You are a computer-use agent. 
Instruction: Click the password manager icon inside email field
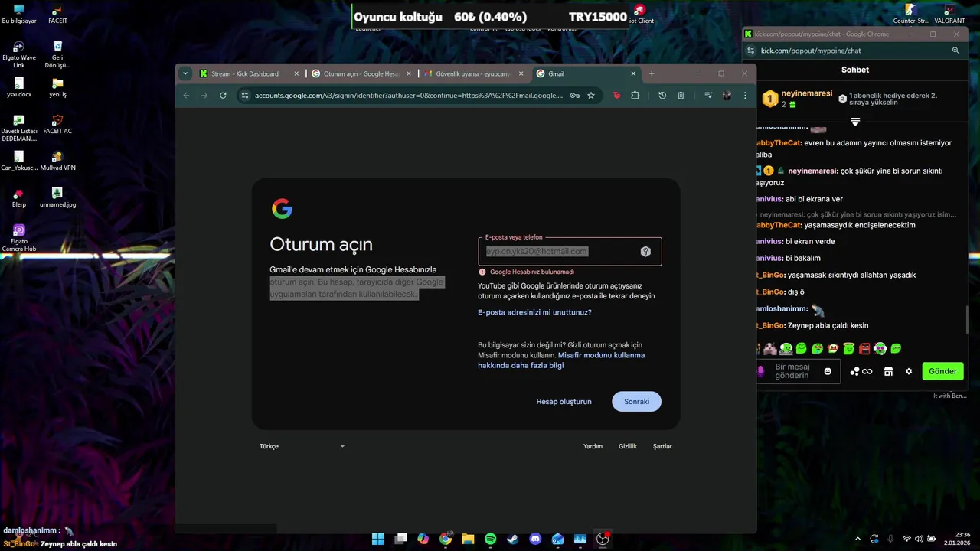(x=645, y=251)
